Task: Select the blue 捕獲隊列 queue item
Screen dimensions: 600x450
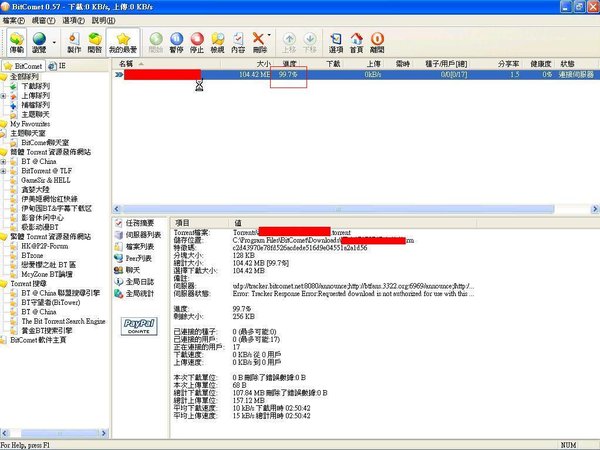Action: tap(36, 105)
